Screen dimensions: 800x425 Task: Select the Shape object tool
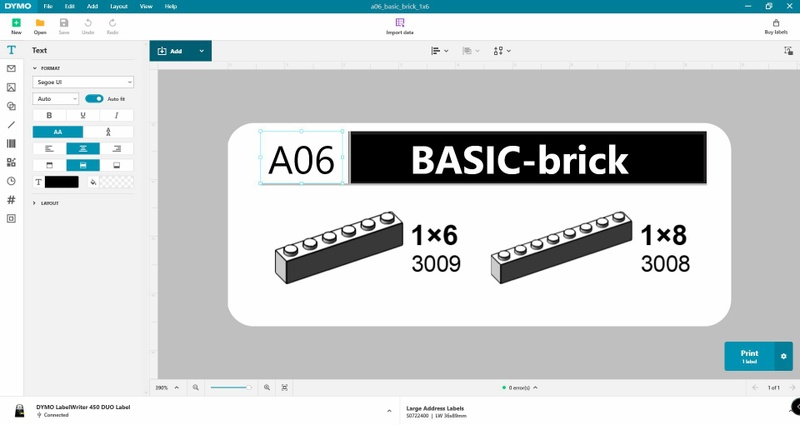click(11, 106)
